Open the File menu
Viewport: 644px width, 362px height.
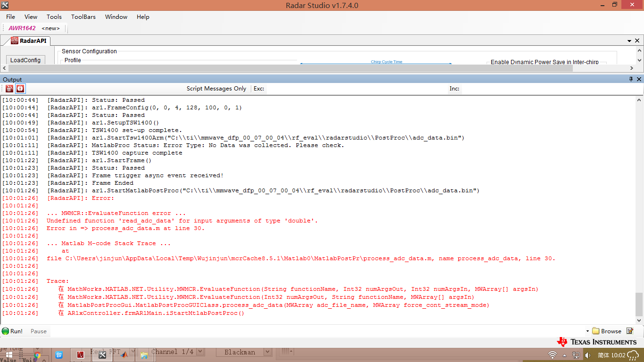point(10,16)
